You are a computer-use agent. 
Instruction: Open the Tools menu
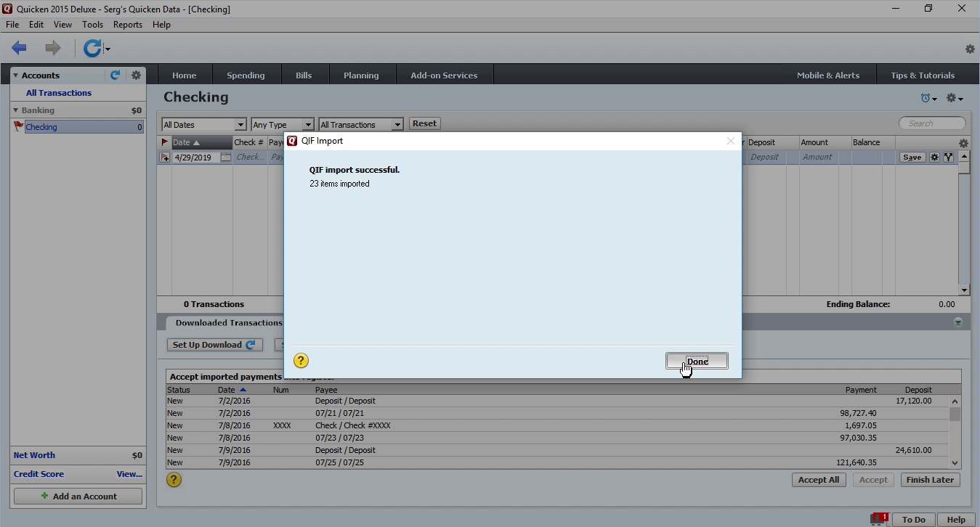click(x=93, y=25)
